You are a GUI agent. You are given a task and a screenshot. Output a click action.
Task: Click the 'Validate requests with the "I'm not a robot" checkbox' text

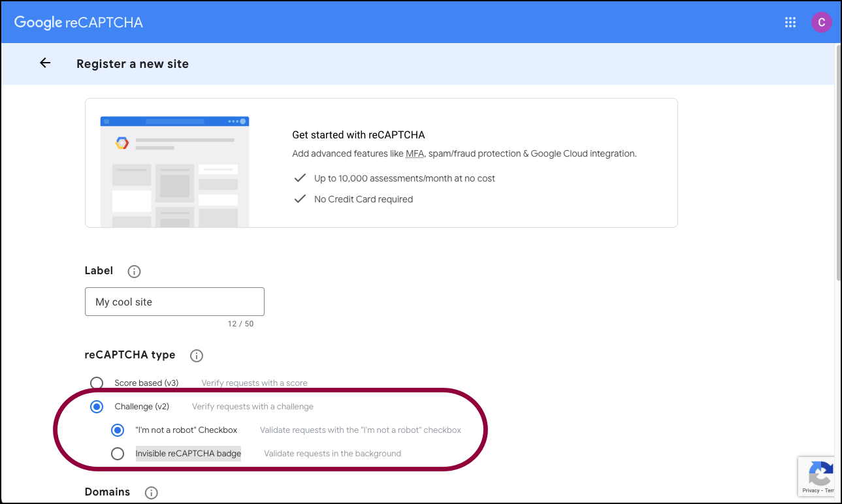point(361,430)
